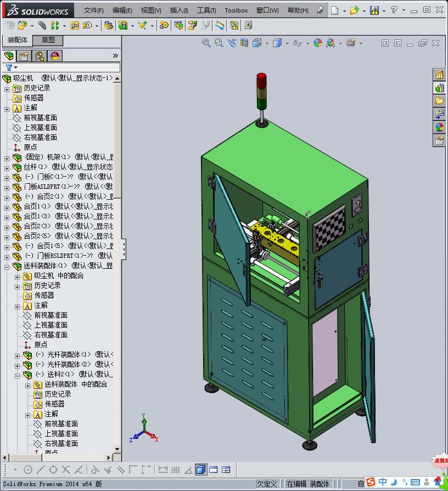Open the Smart Fasteners tool
Image resolution: width=448 pixels, height=491 pixels.
coord(75,25)
